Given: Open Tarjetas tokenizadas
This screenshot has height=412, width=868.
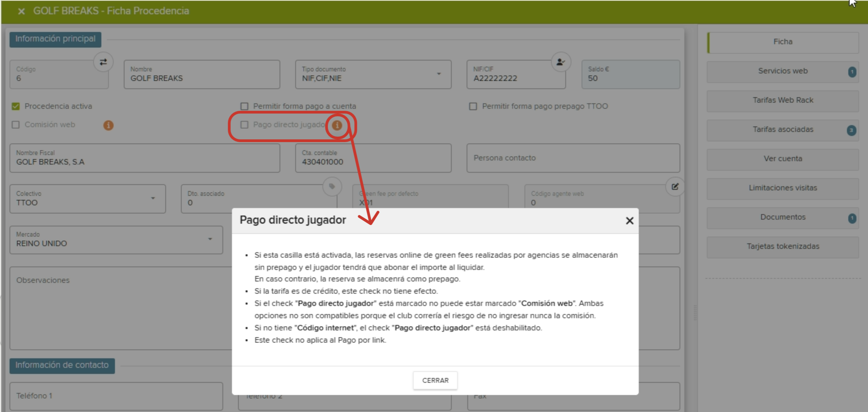Looking at the screenshot, I should pos(783,247).
